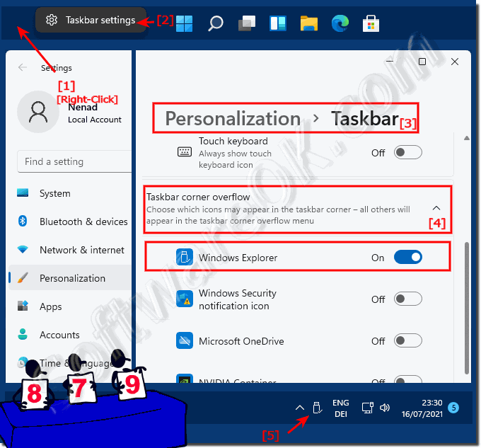The image size is (481, 448).
Task: Click the Bluetooth symbol icon in sidebar
Action: click(23, 221)
